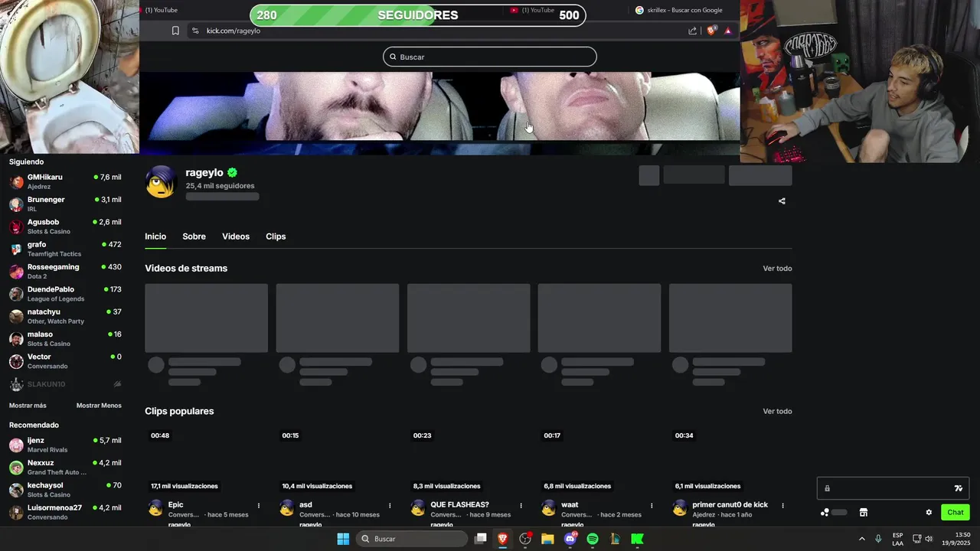The height and width of the screenshot is (551, 980).
Task: Click the locked chat message input box
Action: [893, 488]
